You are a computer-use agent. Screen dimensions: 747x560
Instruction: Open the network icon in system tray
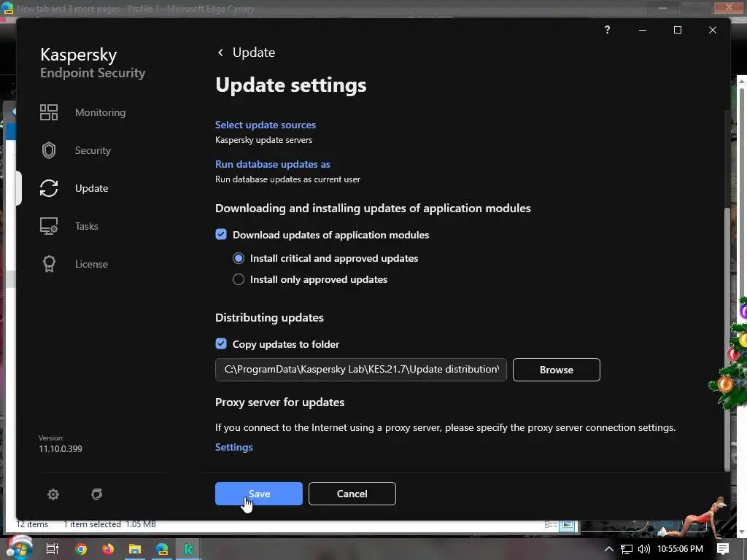(x=627, y=549)
